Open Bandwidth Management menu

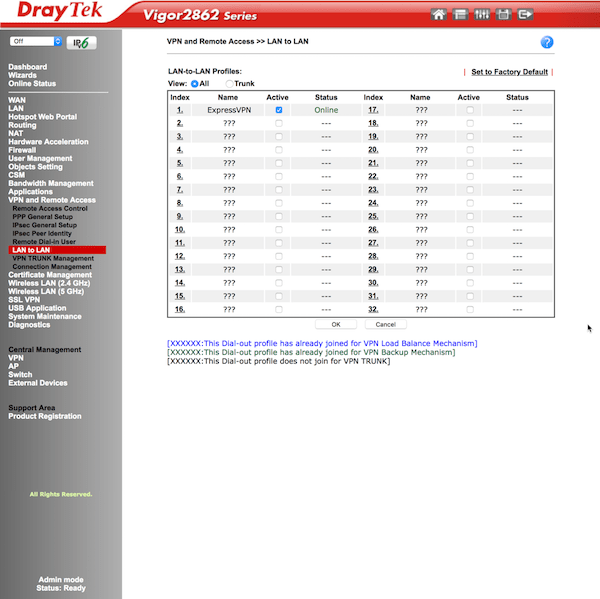[x=51, y=183]
